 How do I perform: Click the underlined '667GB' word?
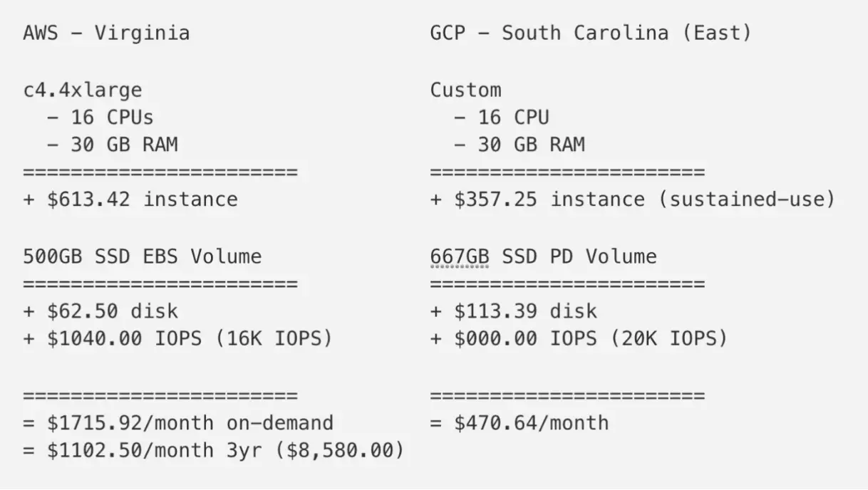click(460, 256)
